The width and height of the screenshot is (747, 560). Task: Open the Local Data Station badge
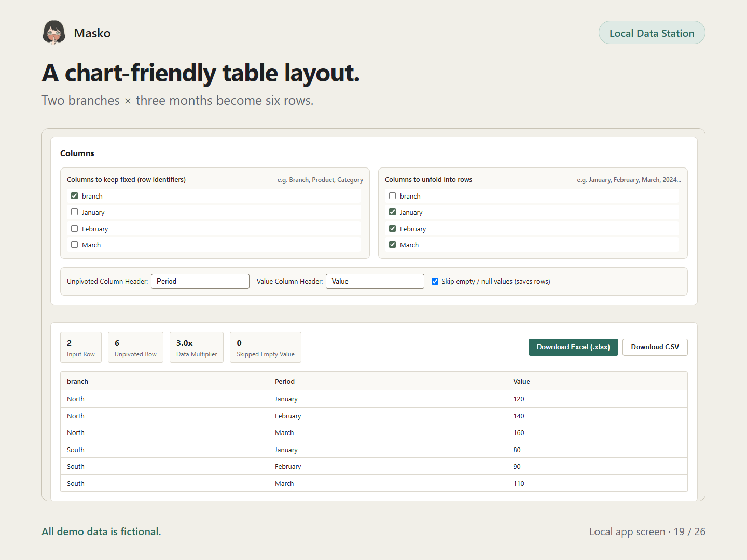(x=652, y=33)
